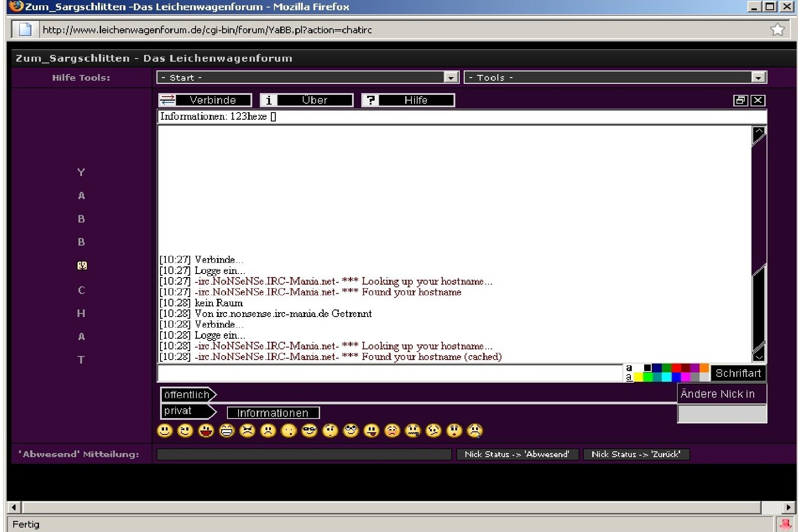
Task: Open the Hilfe help button
Action: [408, 100]
